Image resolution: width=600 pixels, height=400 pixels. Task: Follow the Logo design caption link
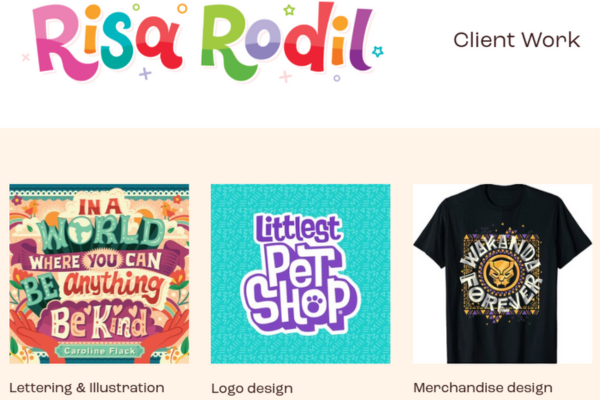coord(252,389)
